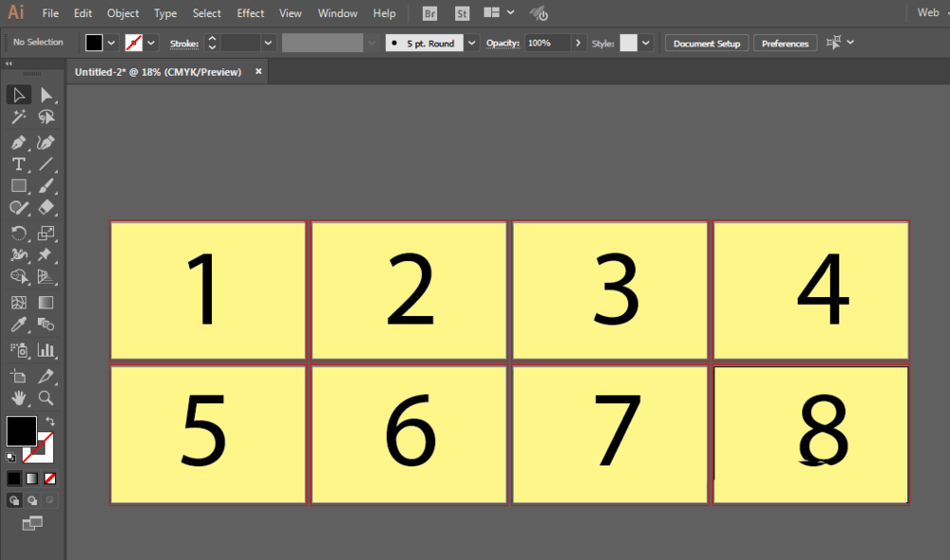Open brush definition dropdown arrow

(x=471, y=43)
